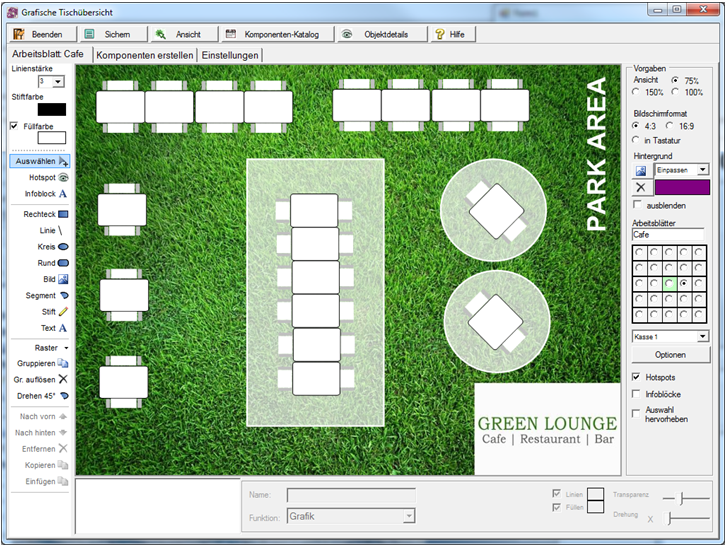Toggle the Füllfarbe checkbox
The width and height of the screenshot is (727, 546).
click(14, 126)
